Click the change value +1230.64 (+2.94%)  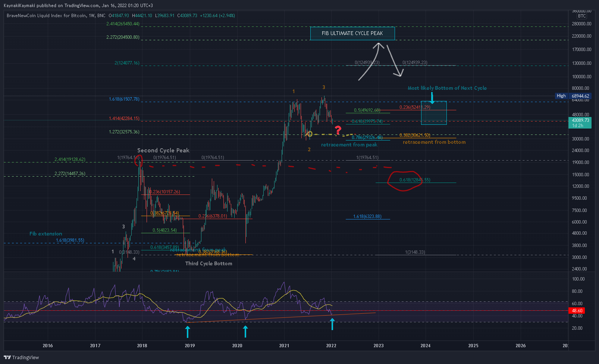217,16
